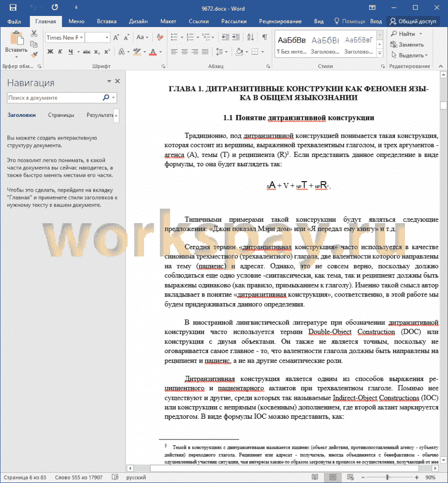Zoom out with minus button in status bar
Screen dimensions: 448x483
(362, 477)
